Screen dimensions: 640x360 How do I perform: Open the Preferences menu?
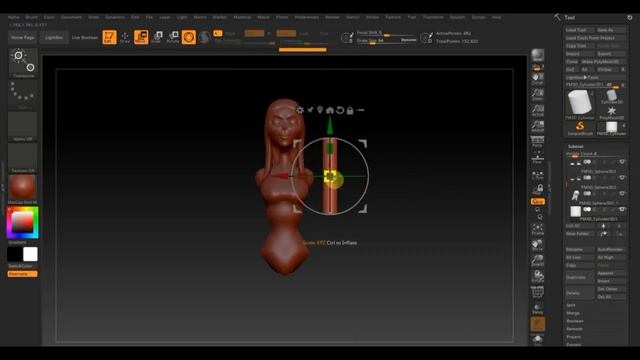point(307,17)
